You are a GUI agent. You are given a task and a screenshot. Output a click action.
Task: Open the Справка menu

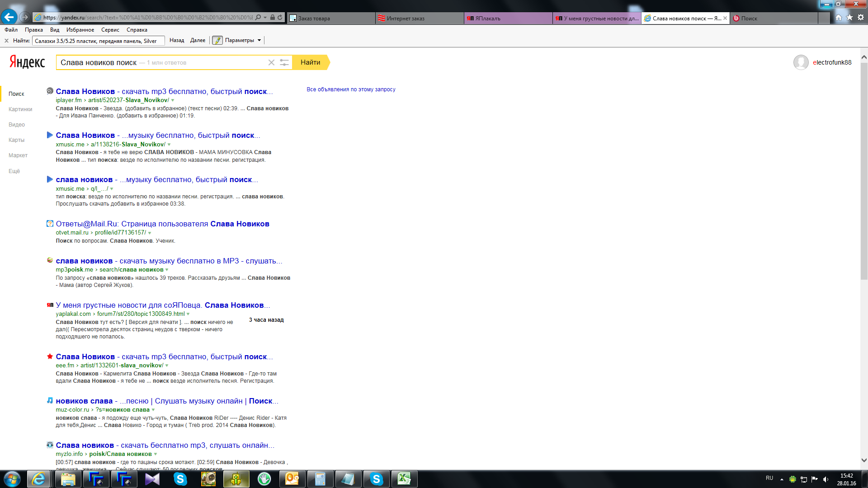tap(137, 30)
